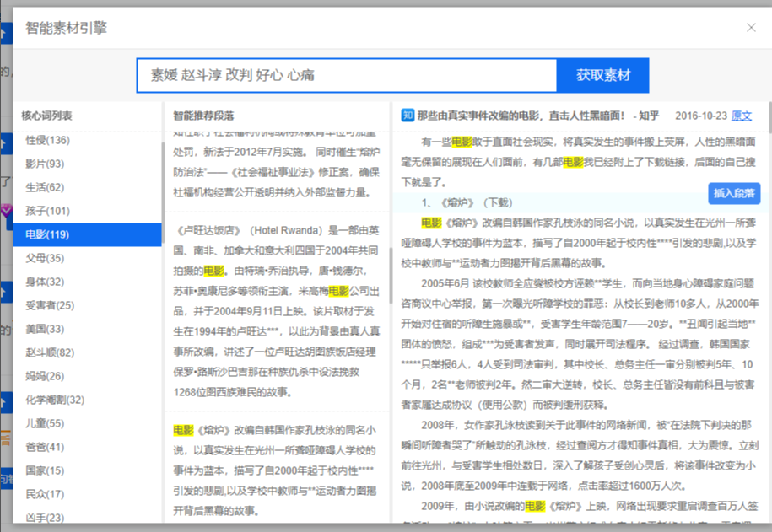
Task: Click the 核心词列表 heading
Action: point(46,116)
